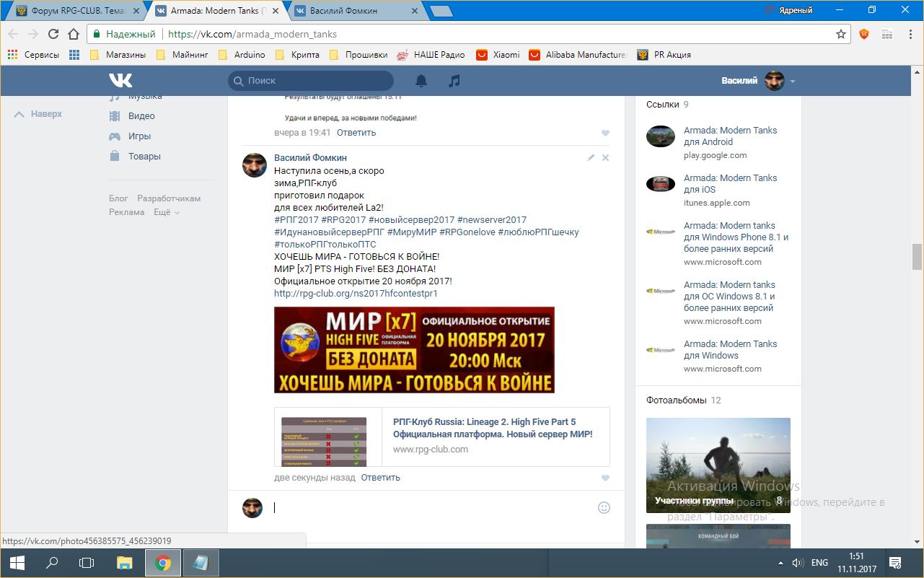The height and width of the screenshot is (578, 924).
Task: Close the Armada: Modern Tanks tab
Action: pos(276,11)
